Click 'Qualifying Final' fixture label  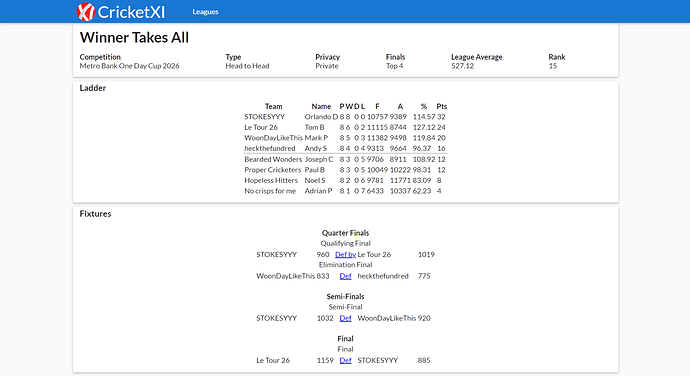point(345,243)
